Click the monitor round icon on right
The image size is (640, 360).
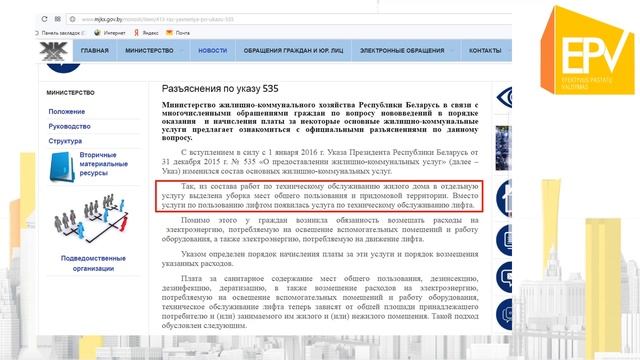504,239
